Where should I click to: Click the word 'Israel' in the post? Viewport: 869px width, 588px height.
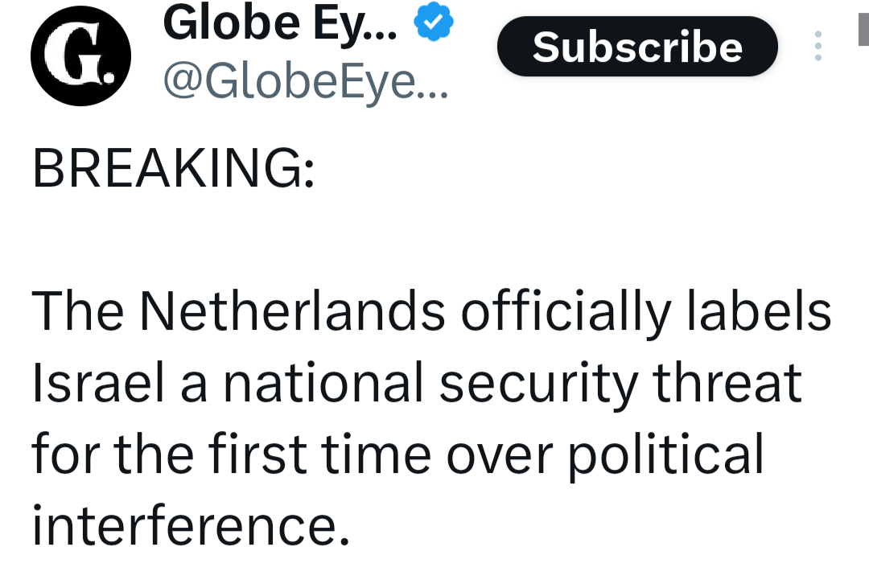click(x=99, y=382)
